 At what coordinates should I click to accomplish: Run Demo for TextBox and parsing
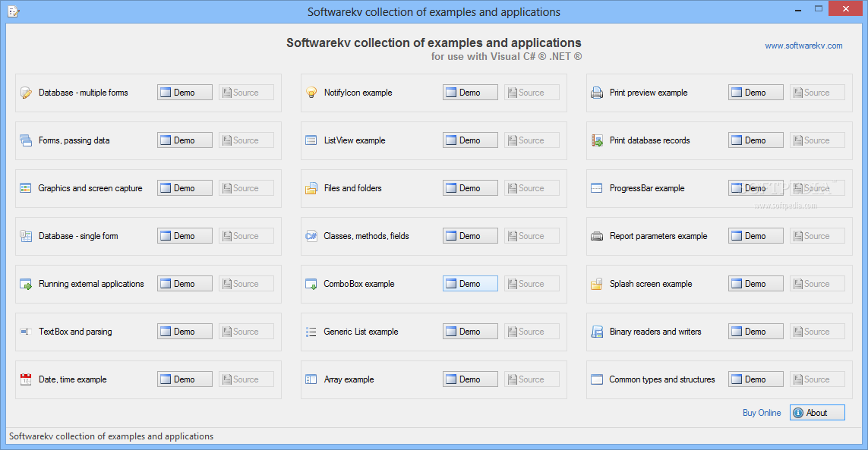tap(185, 332)
